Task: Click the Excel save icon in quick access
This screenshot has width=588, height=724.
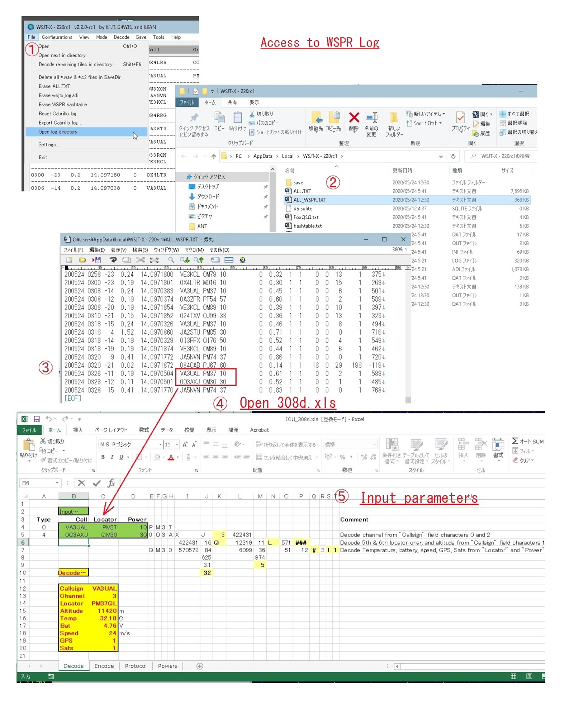Action: pyautogui.click(x=37, y=419)
